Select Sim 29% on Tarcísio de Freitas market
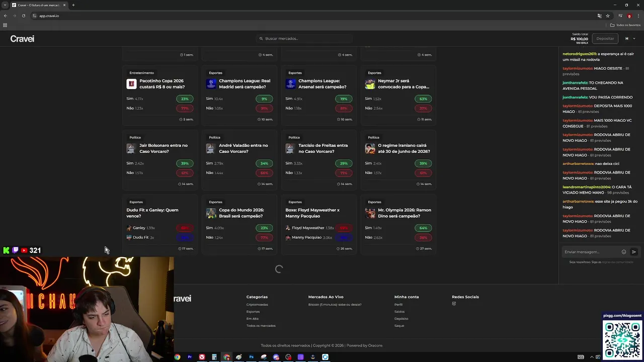The width and height of the screenshot is (644, 362). (x=344, y=163)
